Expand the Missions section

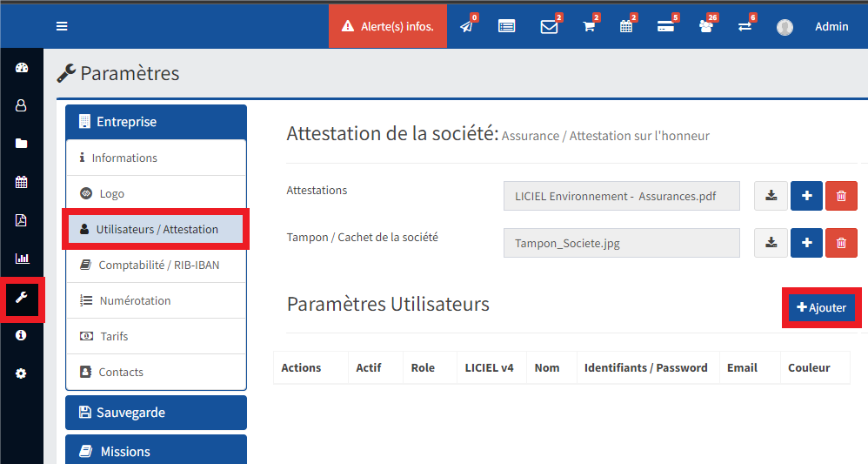pos(156,451)
